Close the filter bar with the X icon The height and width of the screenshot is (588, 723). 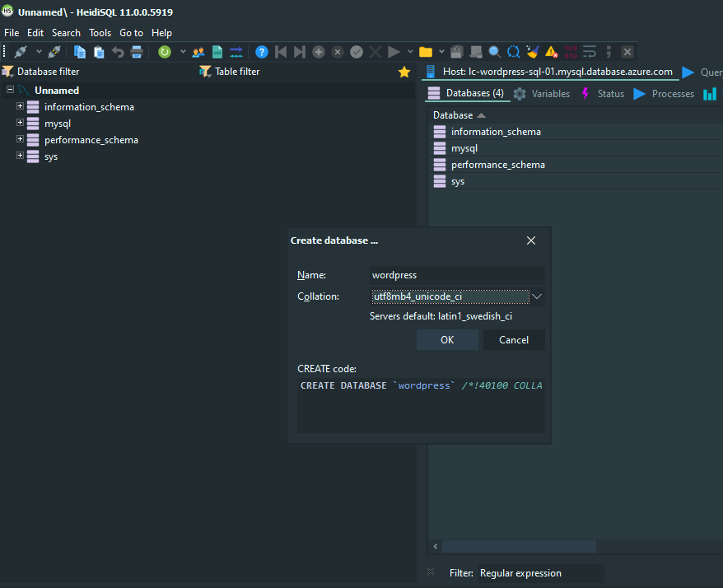(x=431, y=572)
